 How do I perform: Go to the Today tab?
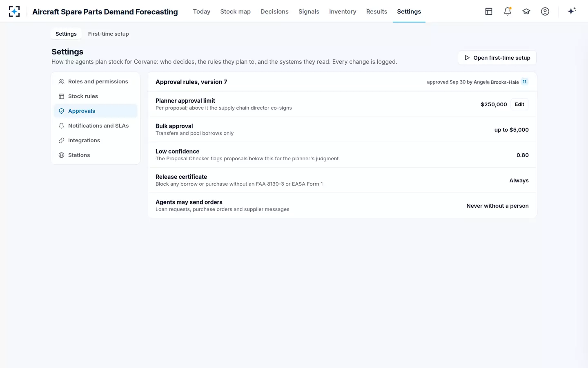[202, 11]
